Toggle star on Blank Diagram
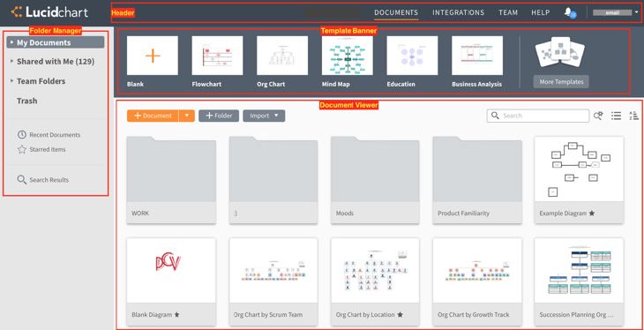Viewport: 644px width, 330px height. tap(176, 315)
